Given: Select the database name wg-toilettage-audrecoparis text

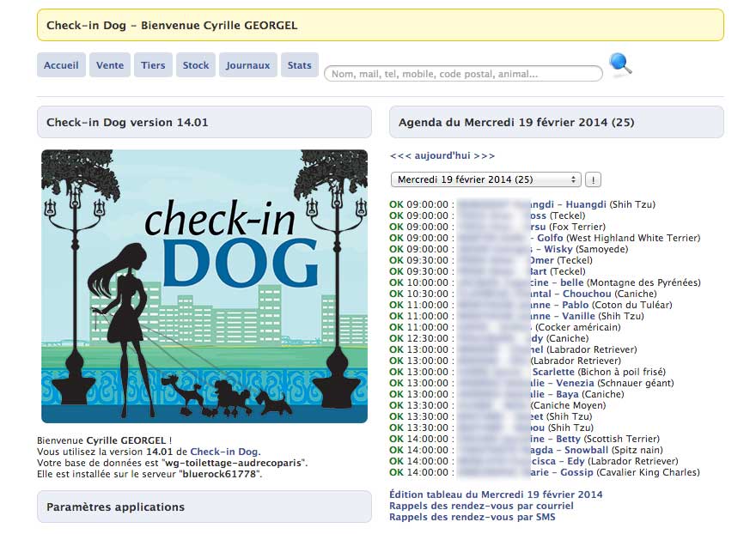Looking at the screenshot, I should point(234,463).
